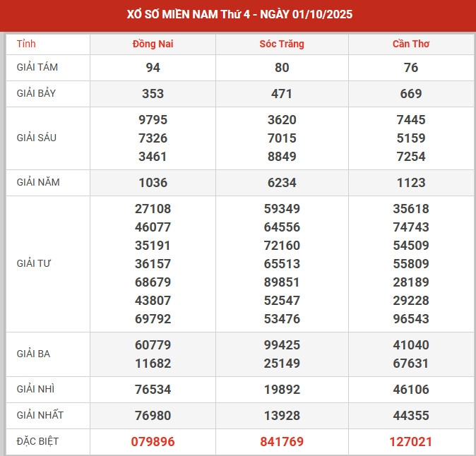
Task: Select the GIẢI BA row label
Action: click(x=35, y=354)
